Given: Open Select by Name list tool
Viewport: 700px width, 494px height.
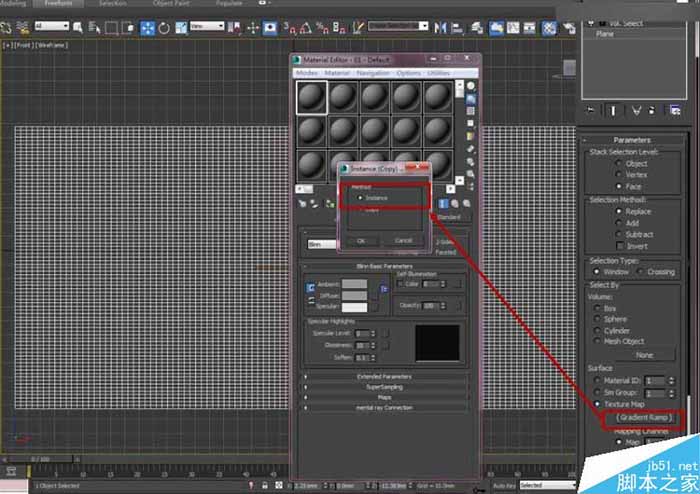Looking at the screenshot, I should tap(94, 28).
